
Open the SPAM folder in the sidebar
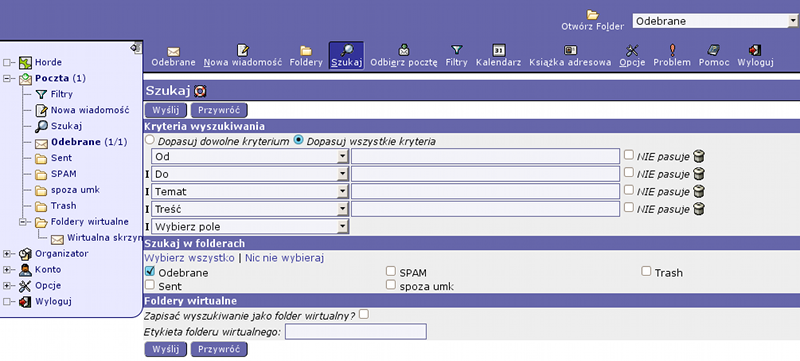(x=64, y=174)
